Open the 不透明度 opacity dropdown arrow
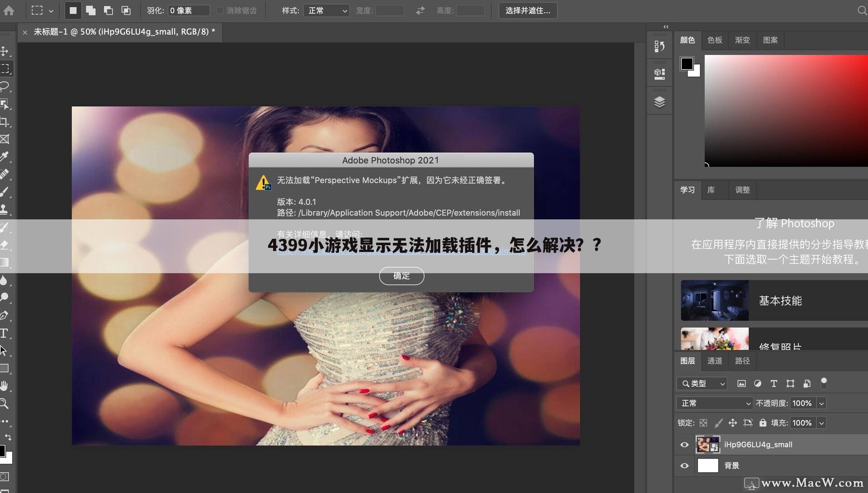The image size is (868, 493). 821,403
